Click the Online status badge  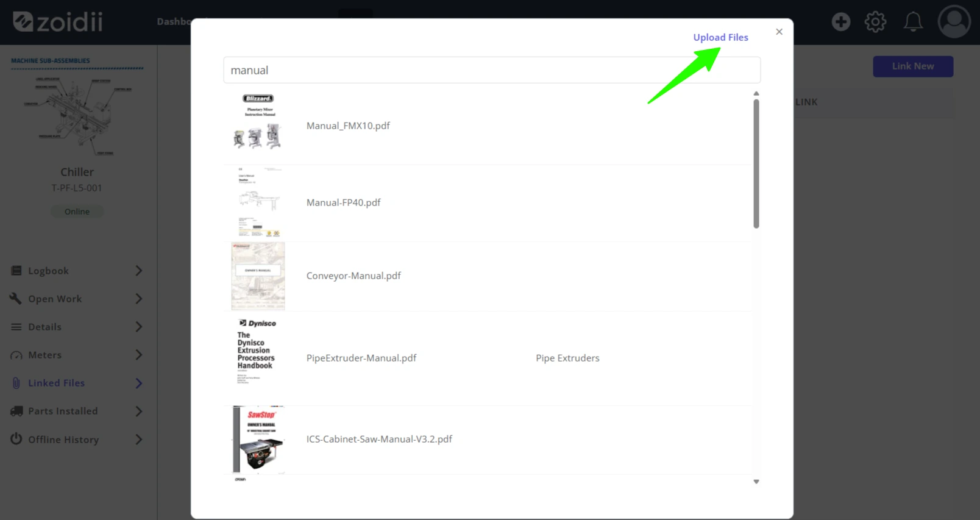(77, 212)
